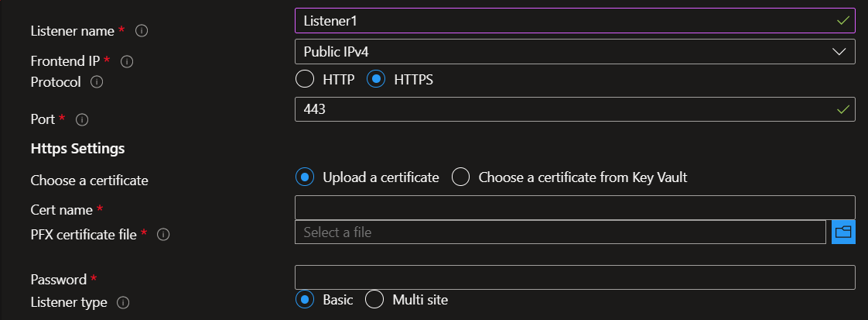Click the Listener name text field
Image resolution: width=868 pixels, height=320 pixels.
click(575, 20)
